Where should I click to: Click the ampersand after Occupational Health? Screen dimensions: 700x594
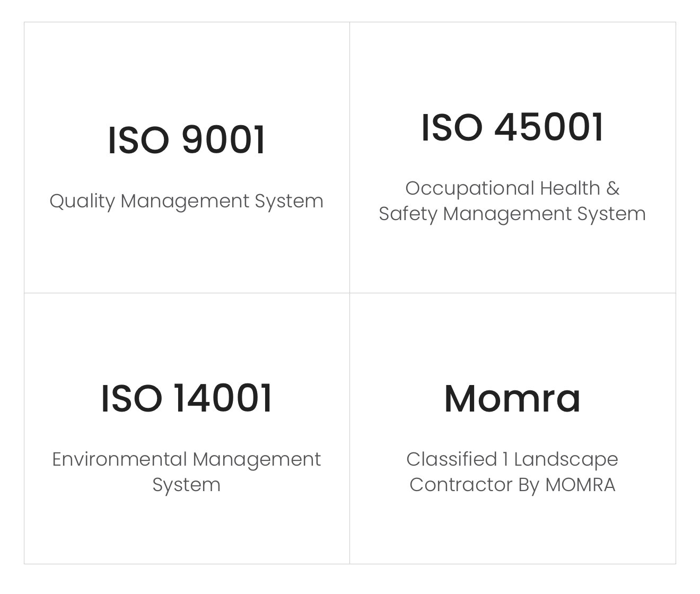[612, 188]
